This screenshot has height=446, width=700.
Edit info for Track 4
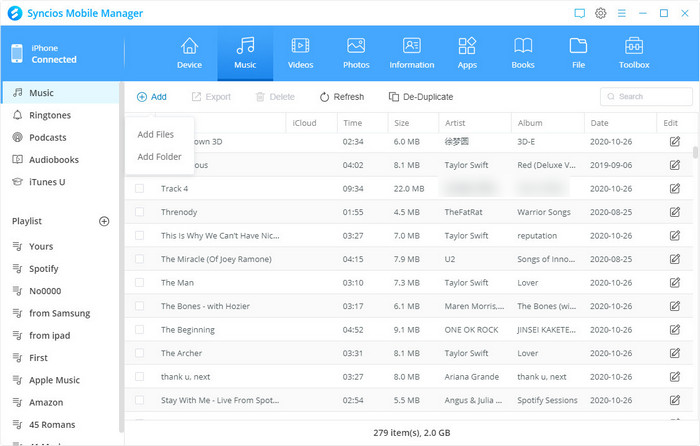coord(675,188)
